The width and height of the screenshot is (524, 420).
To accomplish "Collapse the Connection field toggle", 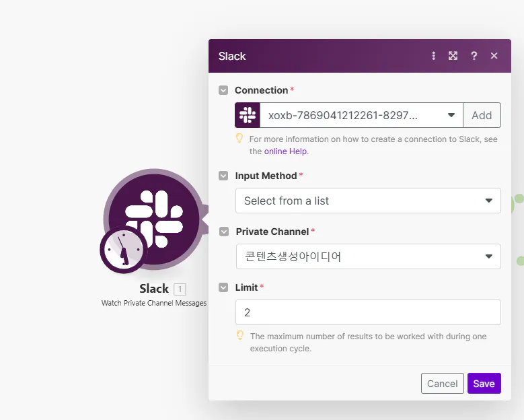I will [x=223, y=90].
